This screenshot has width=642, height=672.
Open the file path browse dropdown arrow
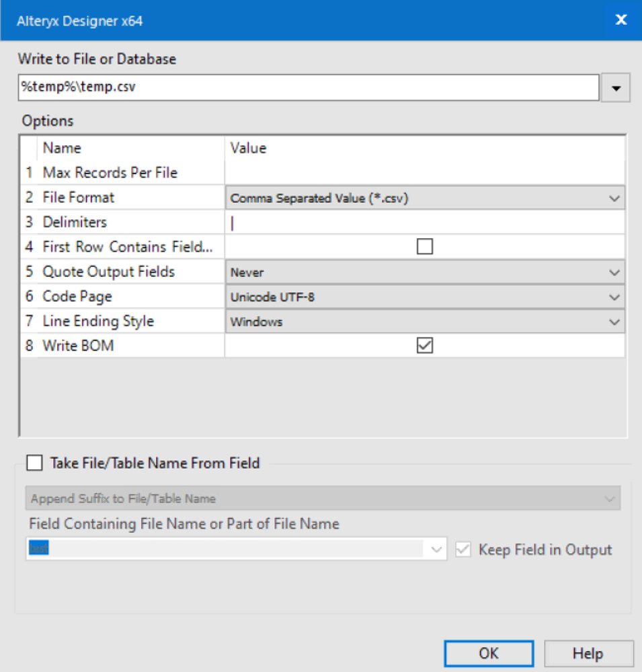pos(616,88)
